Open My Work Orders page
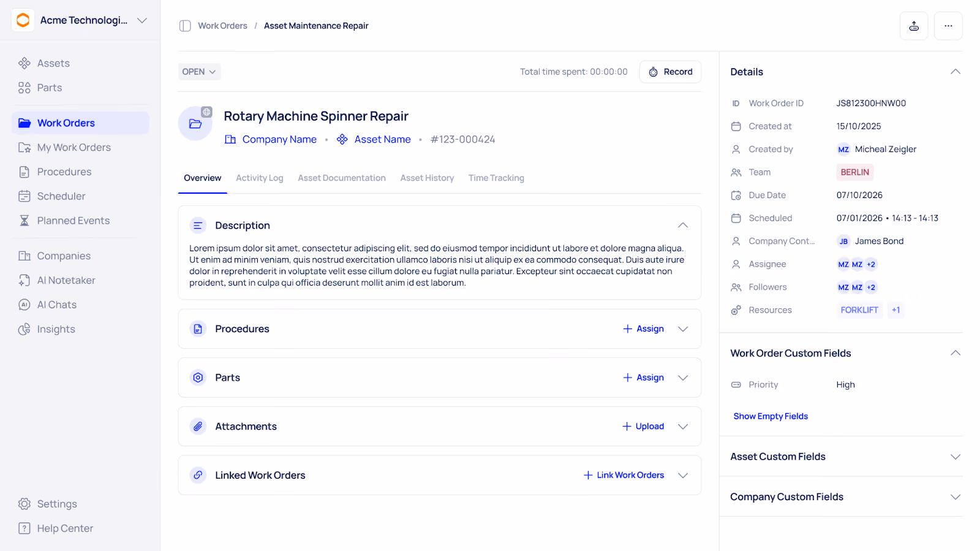This screenshot has width=980, height=551. click(80, 147)
